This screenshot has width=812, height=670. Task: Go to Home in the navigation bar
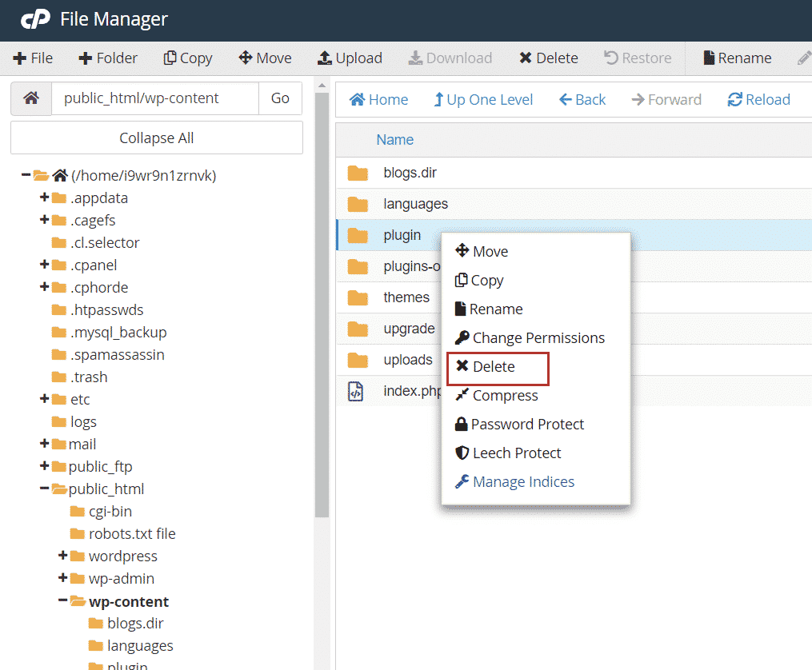pos(378,99)
